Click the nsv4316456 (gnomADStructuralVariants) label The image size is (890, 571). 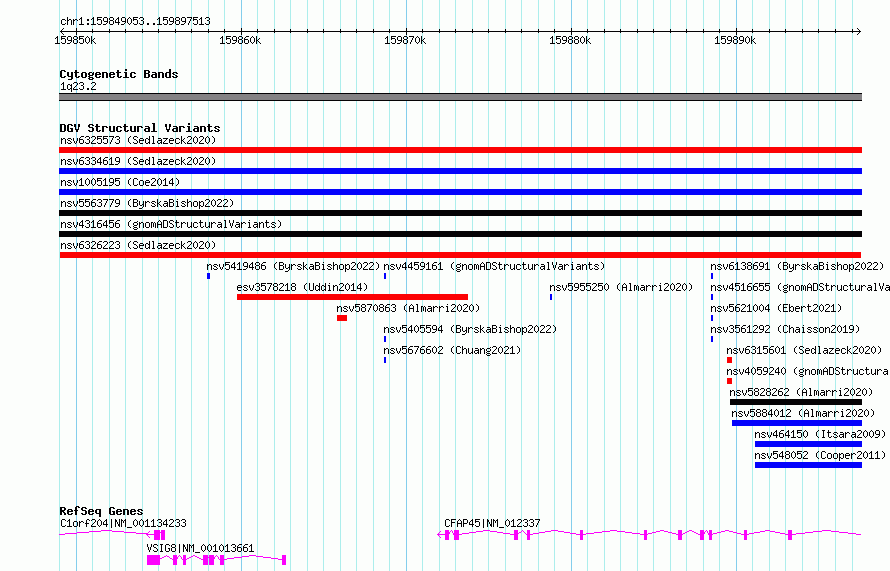(x=171, y=224)
